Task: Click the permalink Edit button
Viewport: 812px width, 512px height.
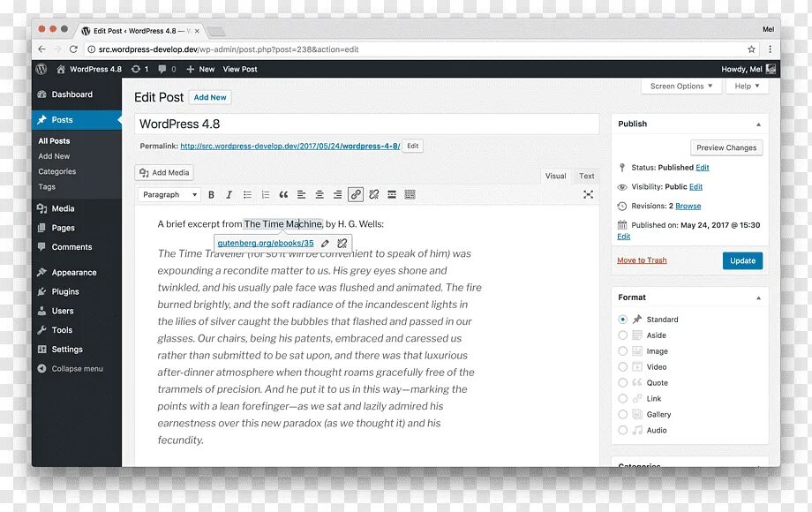Action: click(413, 146)
